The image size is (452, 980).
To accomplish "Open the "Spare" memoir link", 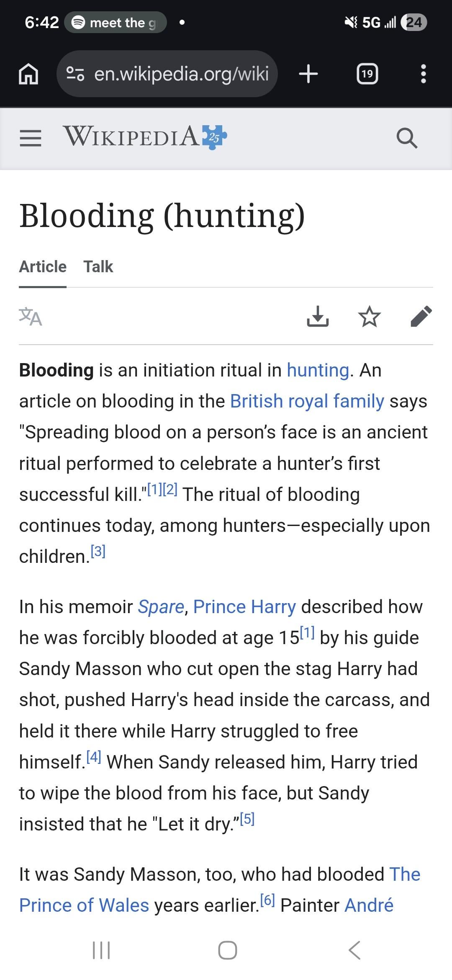I will point(161,607).
